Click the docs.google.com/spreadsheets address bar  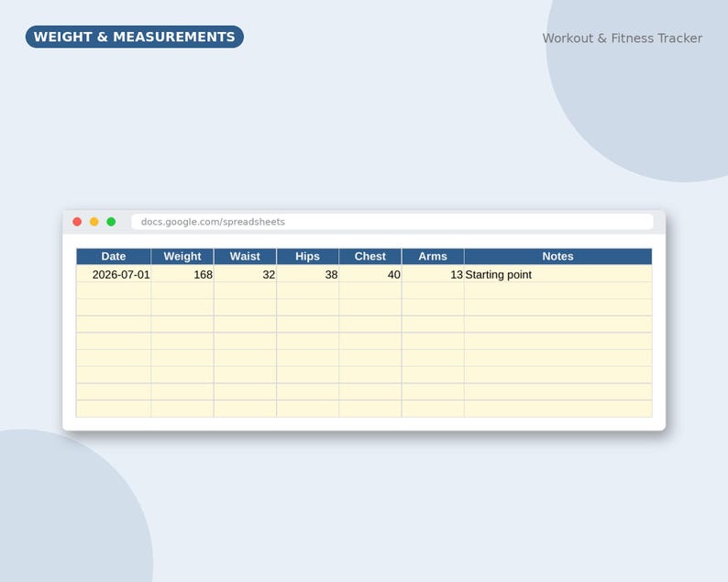(x=392, y=222)
